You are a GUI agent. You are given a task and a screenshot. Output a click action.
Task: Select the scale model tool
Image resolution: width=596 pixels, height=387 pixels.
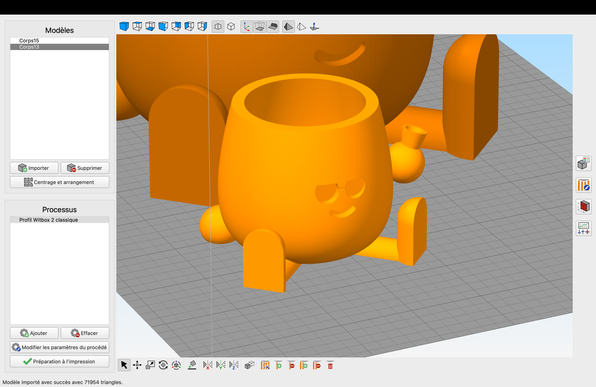point(150,365)
